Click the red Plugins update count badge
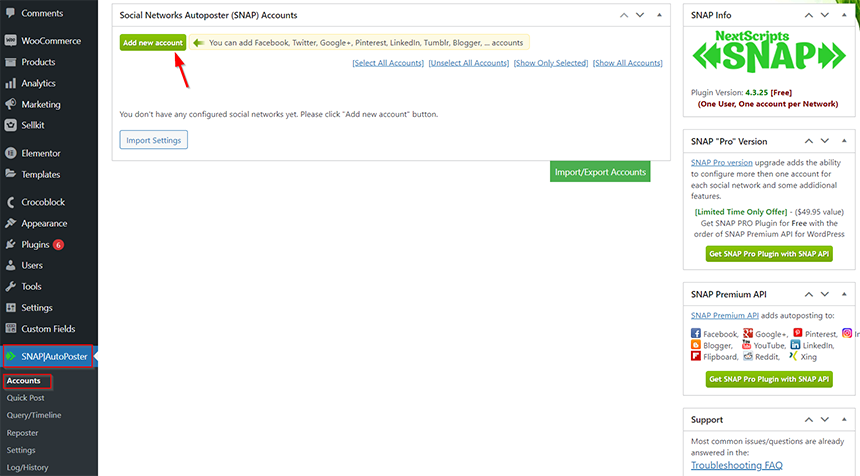The width and height of the screenshot is (860, 476). 58,245
